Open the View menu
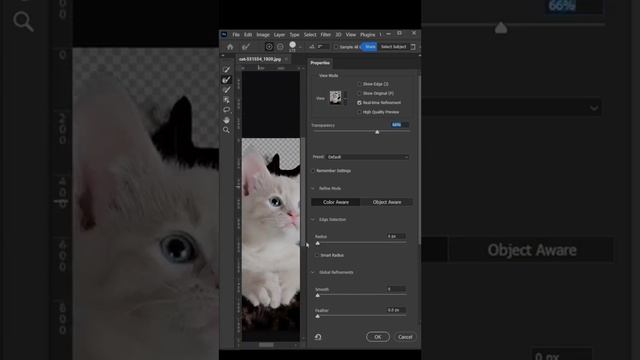 [351, 35]
